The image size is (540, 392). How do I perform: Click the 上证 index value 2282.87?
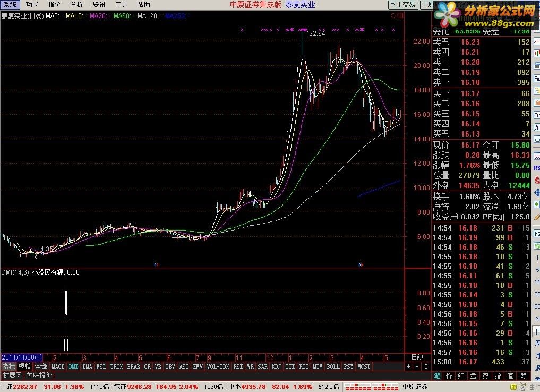(25, 387)
